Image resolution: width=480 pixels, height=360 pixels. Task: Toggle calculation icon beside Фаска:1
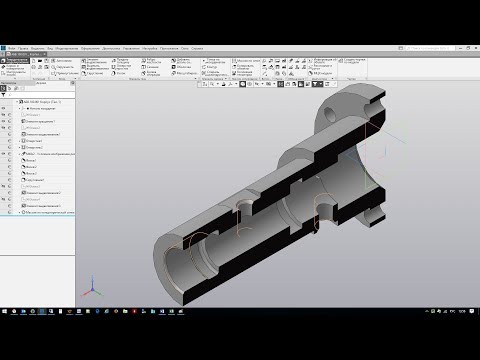click(9, 160)
